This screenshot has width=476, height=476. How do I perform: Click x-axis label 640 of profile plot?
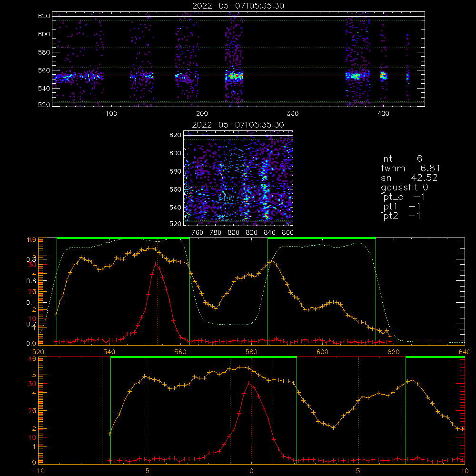tap(465, 352)
